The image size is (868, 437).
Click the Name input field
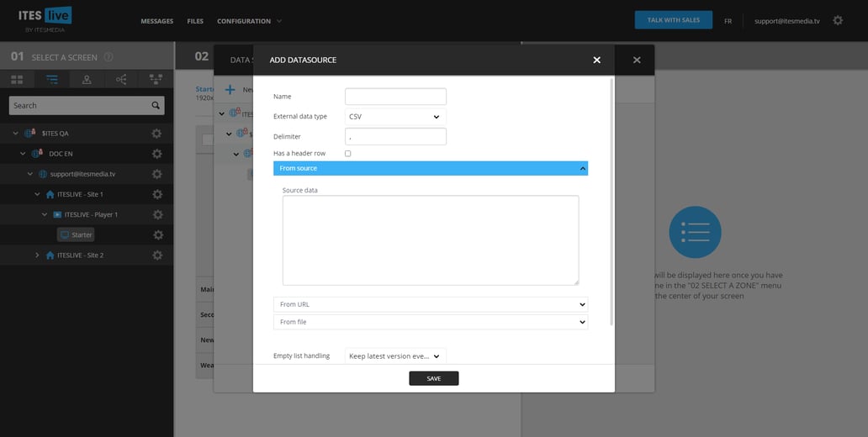click(395, 97)
